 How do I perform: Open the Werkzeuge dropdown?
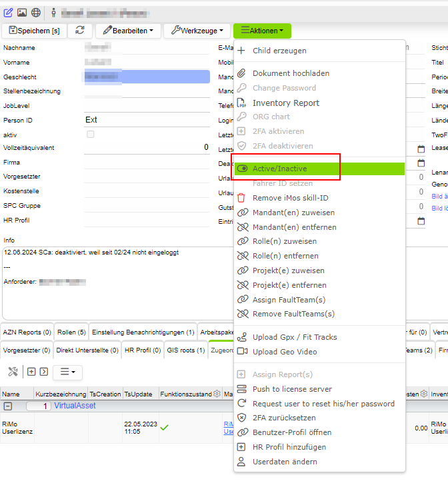(x=197, y=31)
